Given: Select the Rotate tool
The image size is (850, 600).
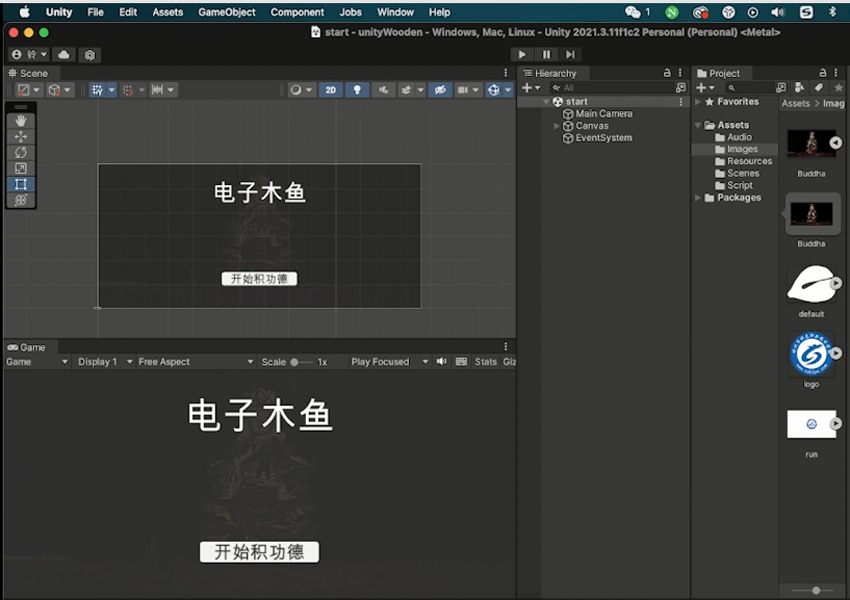Looking at the screenshot, I should (21, 152).
